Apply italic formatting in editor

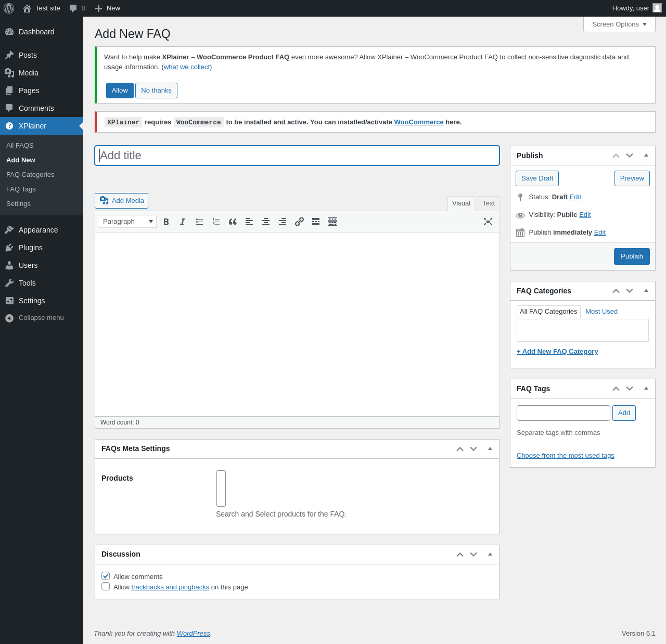pos(183,222)
